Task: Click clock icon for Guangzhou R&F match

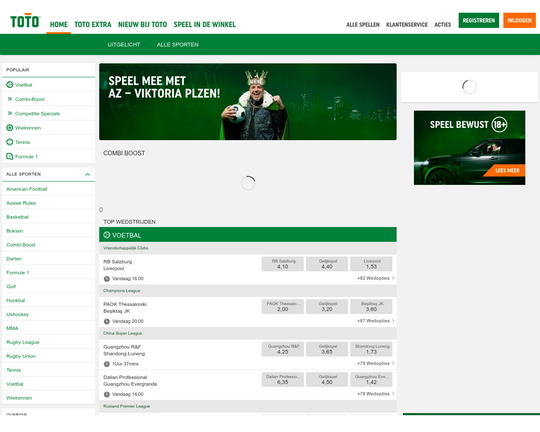Action: pyautogui.click(x=107, y=364)
